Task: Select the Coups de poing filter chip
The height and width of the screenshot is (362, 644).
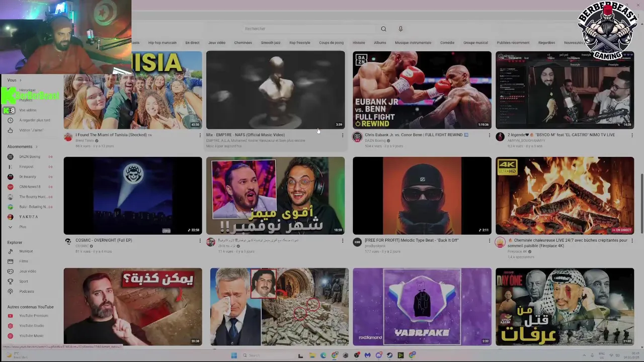Action: (x=331, y=43)
